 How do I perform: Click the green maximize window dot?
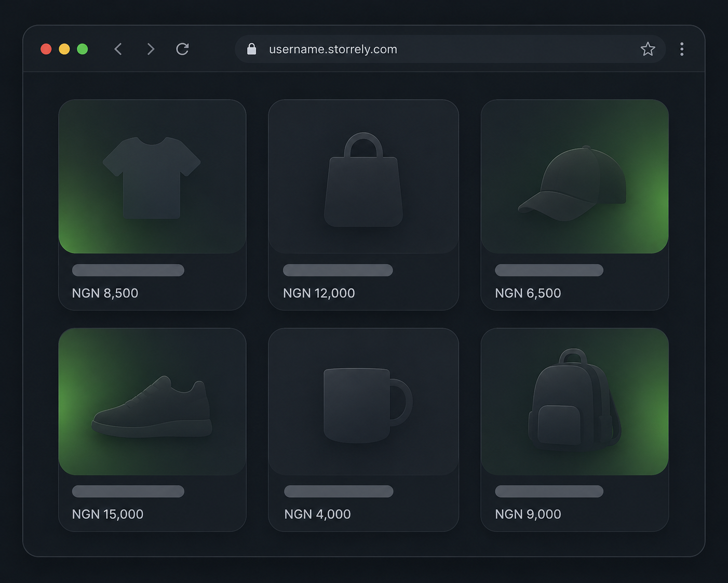[83, 49]
